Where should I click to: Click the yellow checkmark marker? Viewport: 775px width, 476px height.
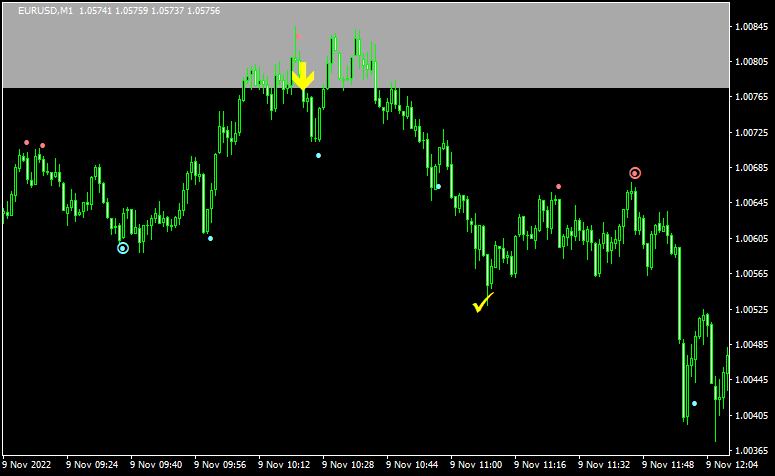483,303
